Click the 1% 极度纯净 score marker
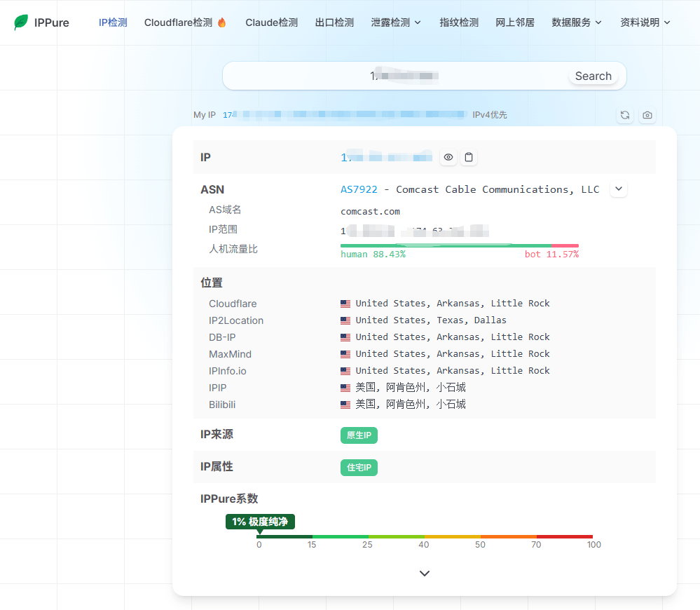 coord(260,522)
